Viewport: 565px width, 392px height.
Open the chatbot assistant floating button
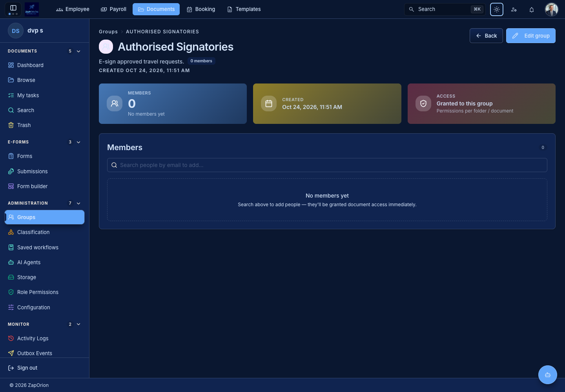coord(548,375)
